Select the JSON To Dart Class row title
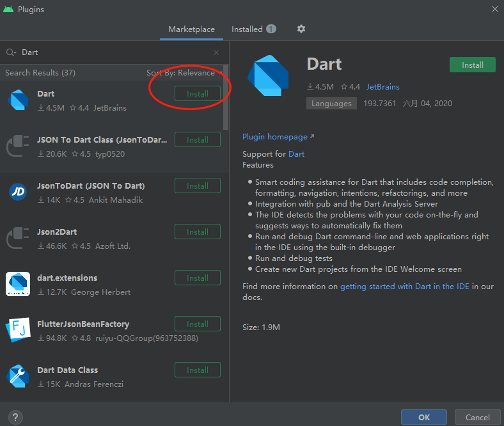Screen dimensions: 504x426 pos(102,140)
